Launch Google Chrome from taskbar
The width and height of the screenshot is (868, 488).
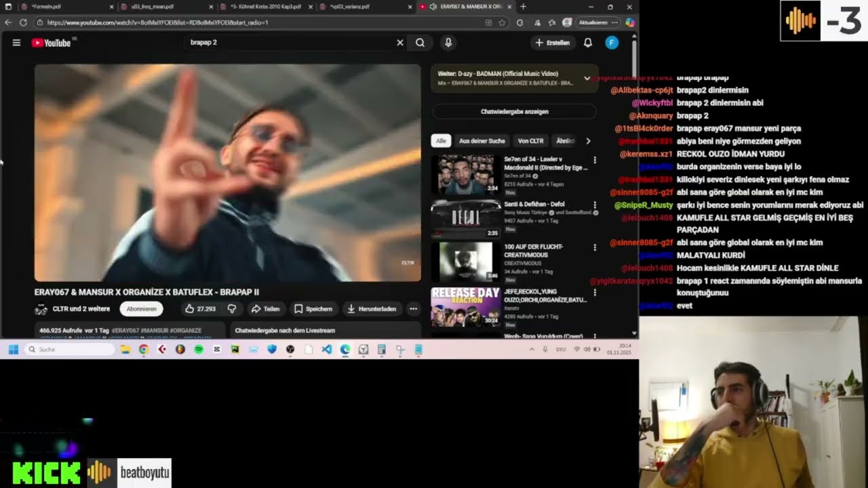[144, 350]
